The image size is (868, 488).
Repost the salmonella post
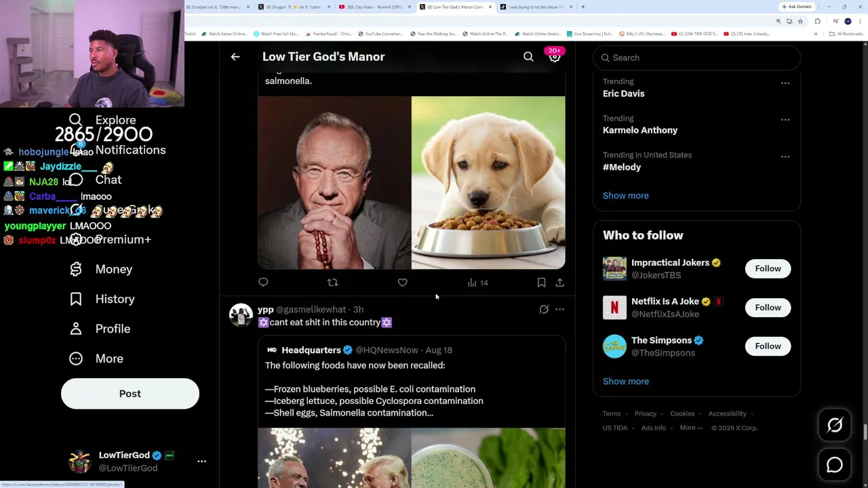332,283
